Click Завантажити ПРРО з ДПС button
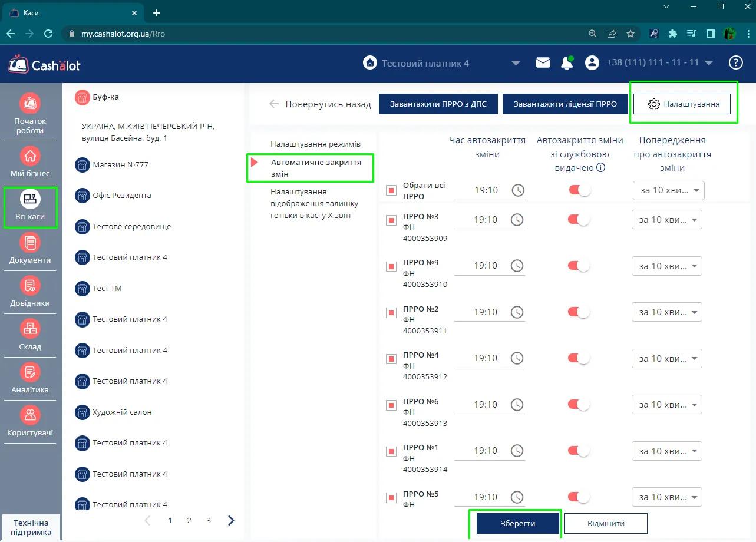The height and width of the screenshot is (542, 756). pyautogui.click(x=438, y=104)
